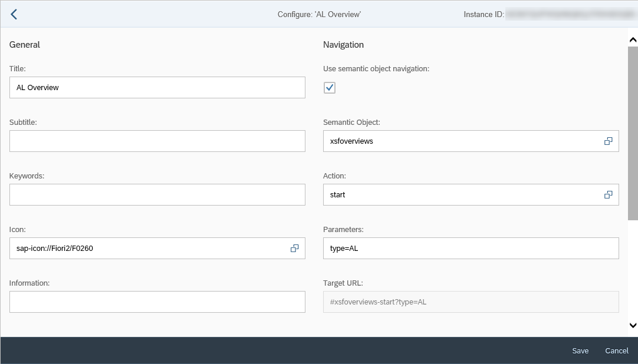
Task: Edit the Parameters field with type=AL
Action: [471, 249]
